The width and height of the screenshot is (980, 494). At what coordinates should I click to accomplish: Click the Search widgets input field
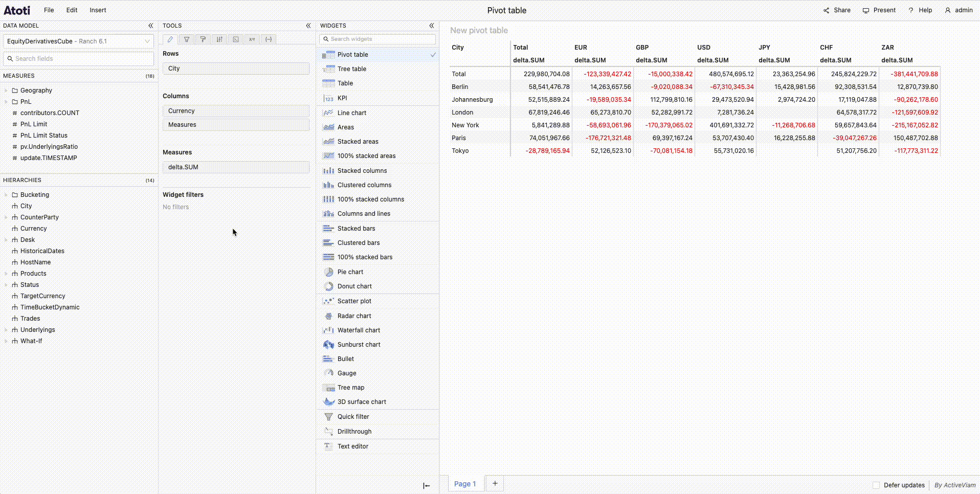point(381,39)
